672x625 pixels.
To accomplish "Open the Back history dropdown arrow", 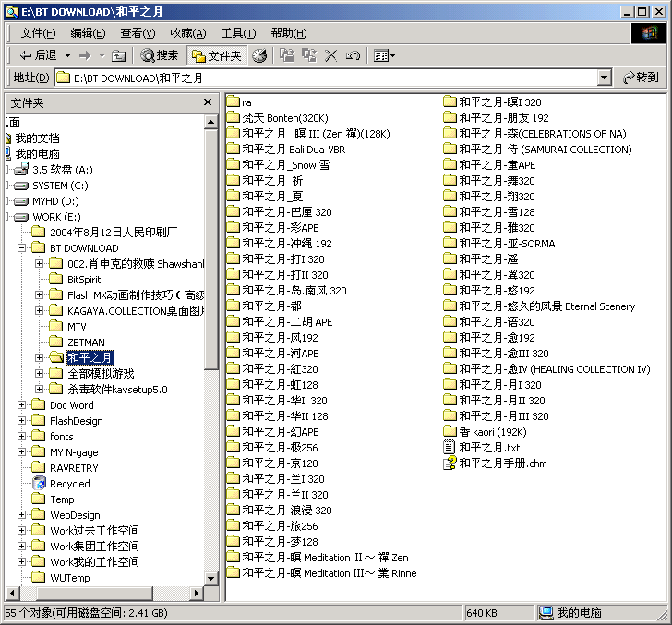I will click(67, 55).
